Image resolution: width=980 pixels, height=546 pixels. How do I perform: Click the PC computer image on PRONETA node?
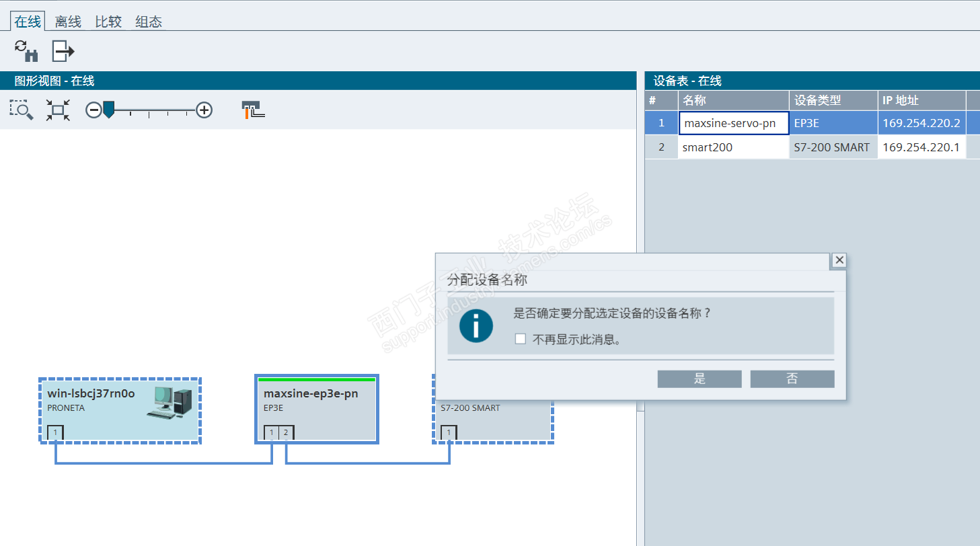pyautogui.click(x=169, y=402)
